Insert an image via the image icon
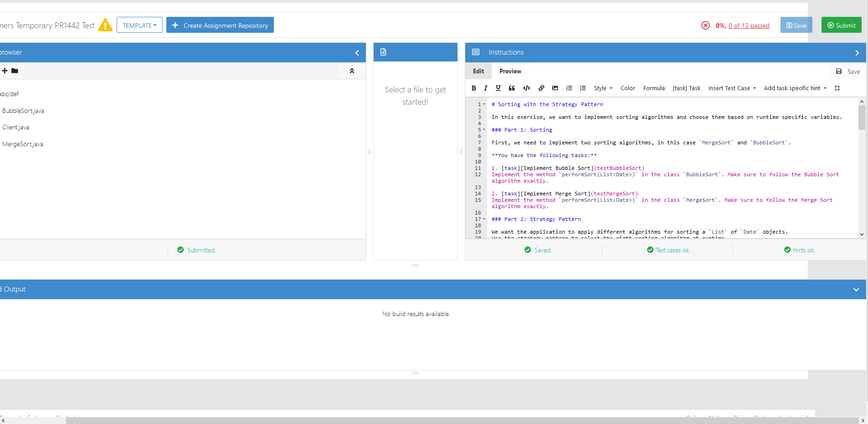The height and width of the screenshot is (424, 868). 555,88
